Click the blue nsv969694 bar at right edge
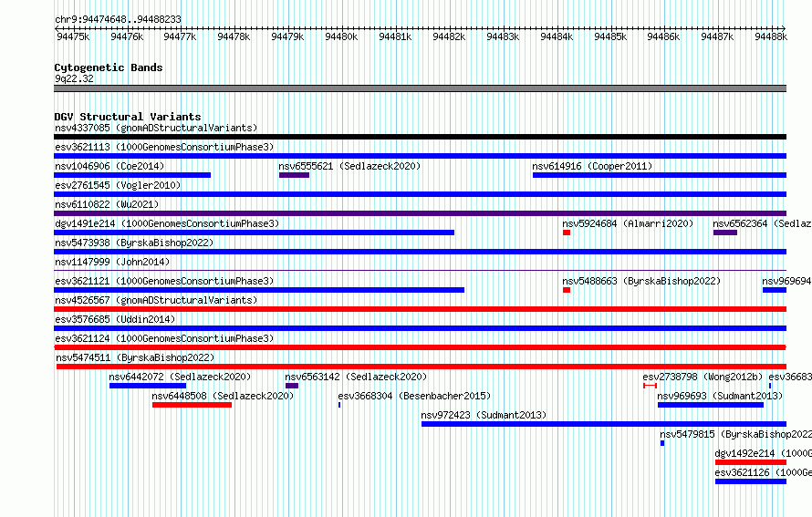 pos(775,290)
